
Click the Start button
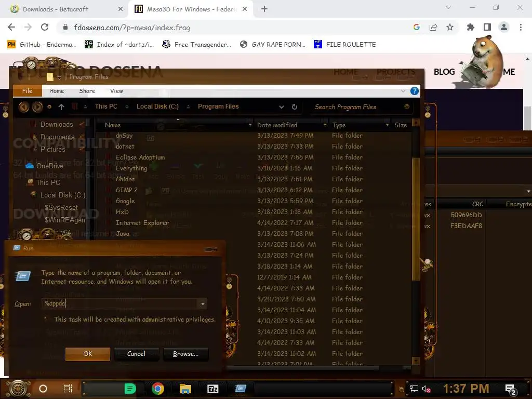(18, 389)
